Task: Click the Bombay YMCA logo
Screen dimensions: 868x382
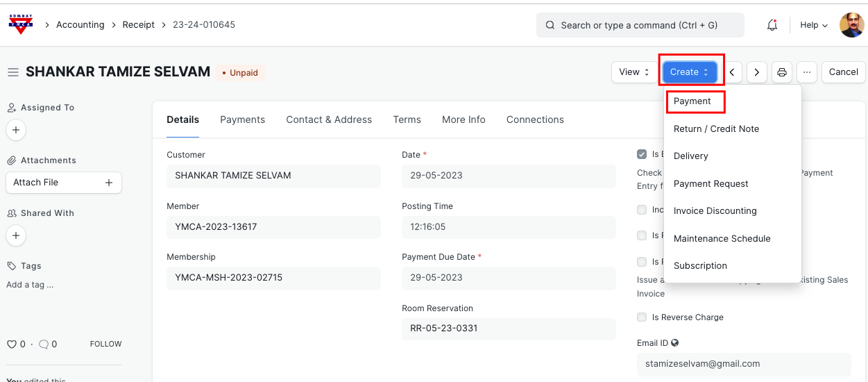Action: click(21, 24)
